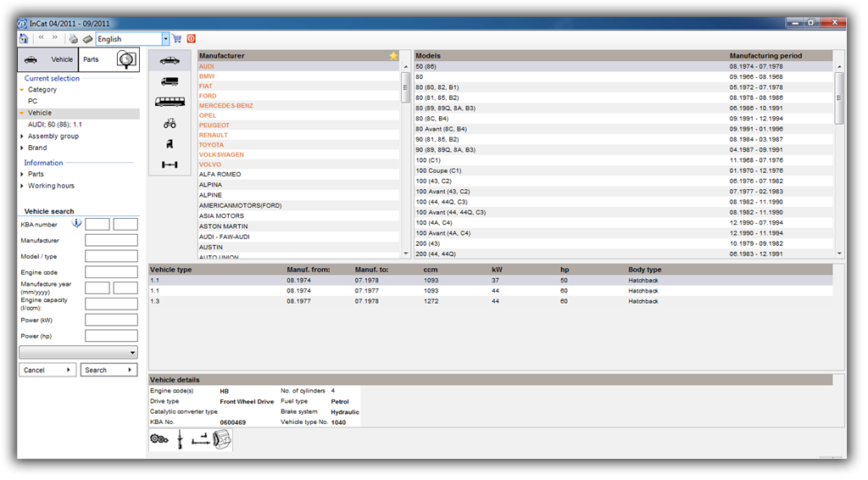Image resolution: width=868 pixels, height=480 pixels.
Task: Click the Search button
Action: pos(108,370)
